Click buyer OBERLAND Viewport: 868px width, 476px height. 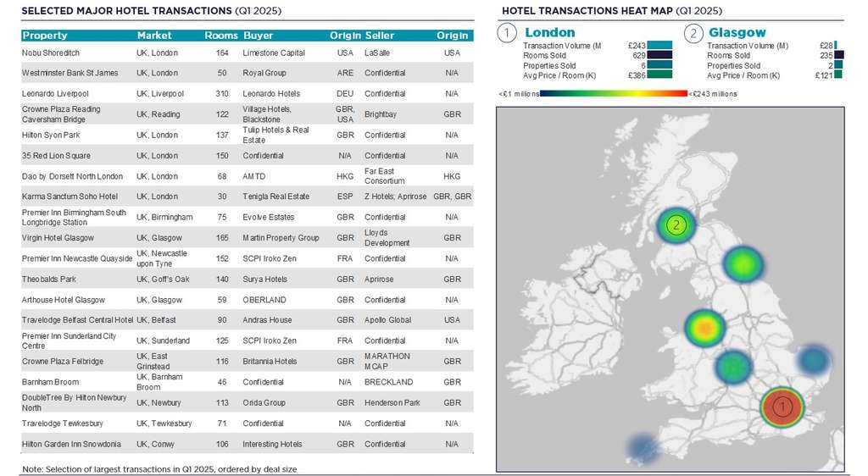264,300
